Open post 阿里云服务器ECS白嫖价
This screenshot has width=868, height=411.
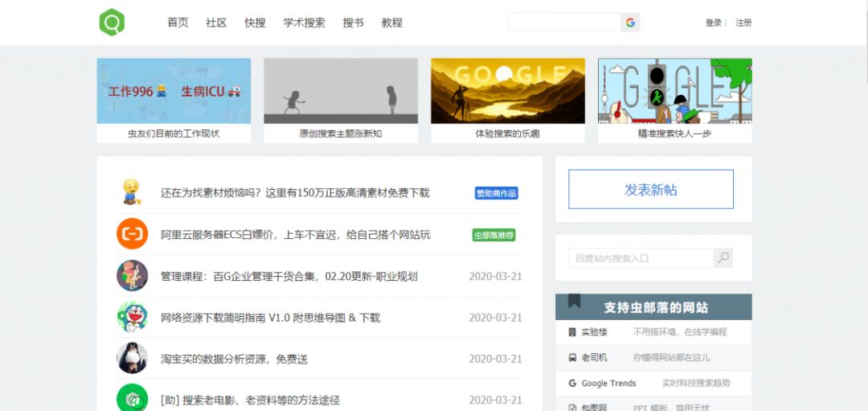[x=296, y=235]
